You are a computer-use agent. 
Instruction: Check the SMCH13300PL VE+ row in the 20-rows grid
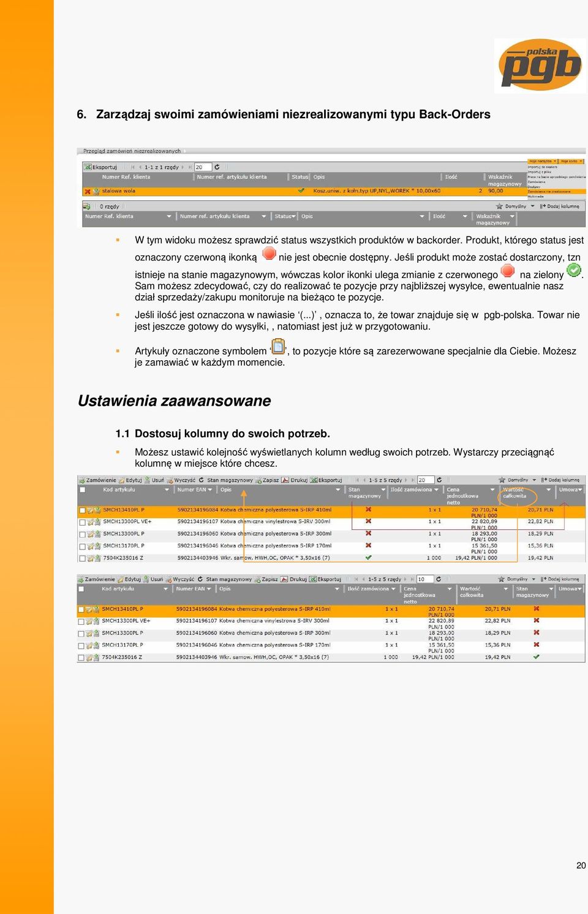82,523
